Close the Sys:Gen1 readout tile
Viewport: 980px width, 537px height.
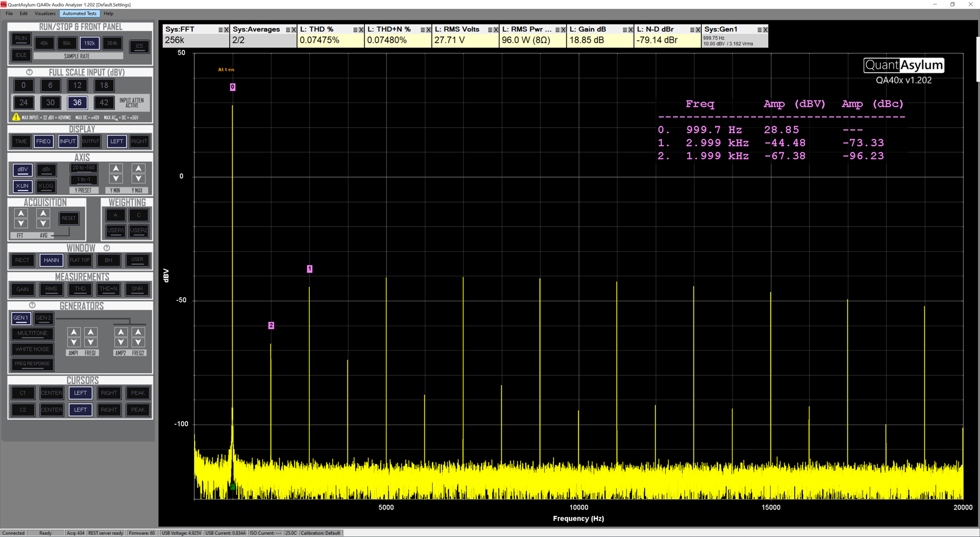765,30
